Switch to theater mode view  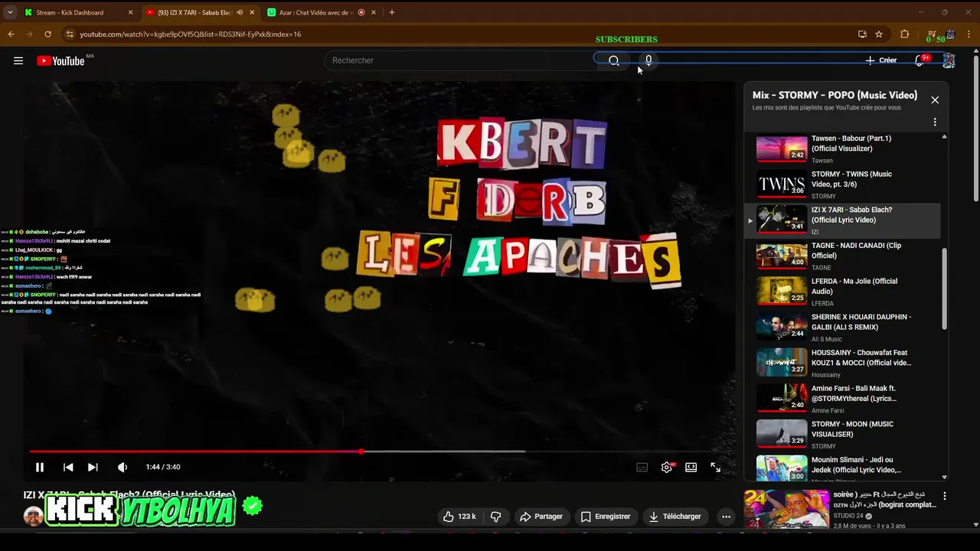[x=691, y=467]
